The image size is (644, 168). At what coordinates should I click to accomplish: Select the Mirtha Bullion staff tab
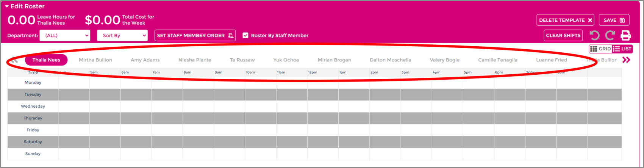(x=95, y=60)
